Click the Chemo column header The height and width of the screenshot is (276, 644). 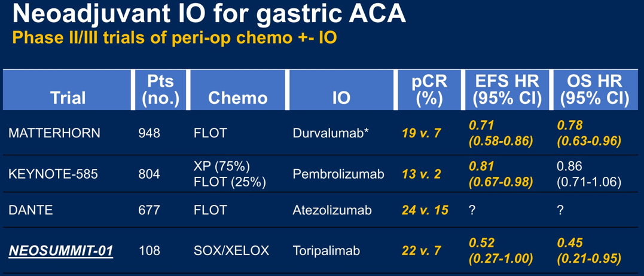(237, 98)
